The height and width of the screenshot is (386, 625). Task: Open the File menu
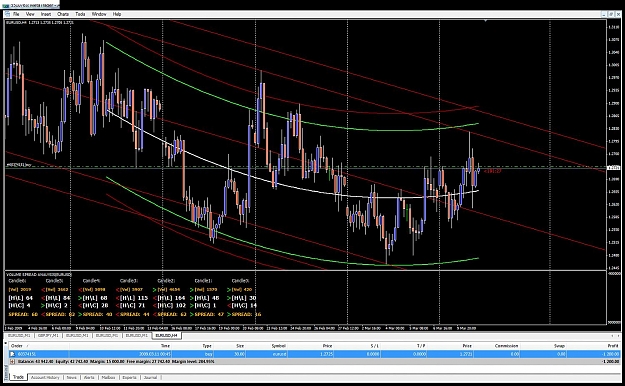click(16, 14)
